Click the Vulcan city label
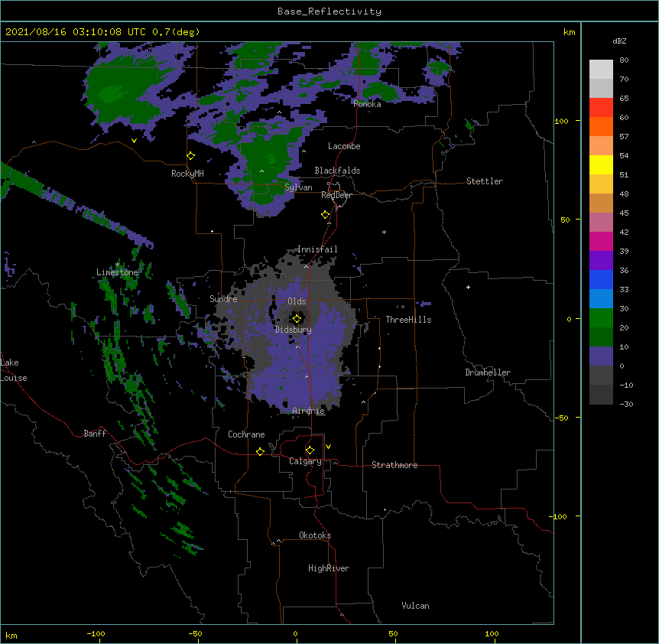 pos(415,606)
